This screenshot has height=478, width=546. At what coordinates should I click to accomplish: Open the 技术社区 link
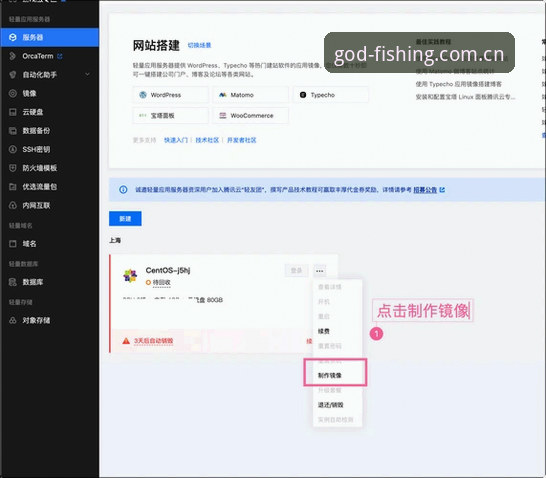tap(207, 140)
